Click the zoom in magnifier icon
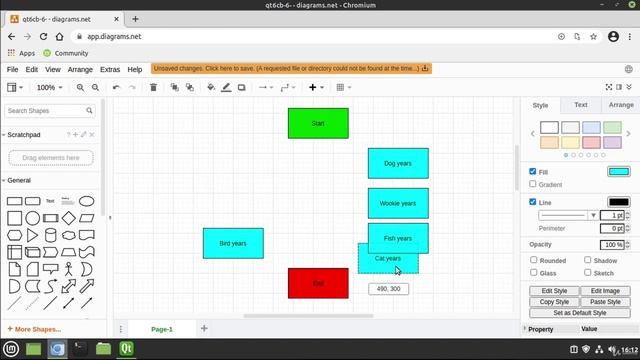 (80, 87)
